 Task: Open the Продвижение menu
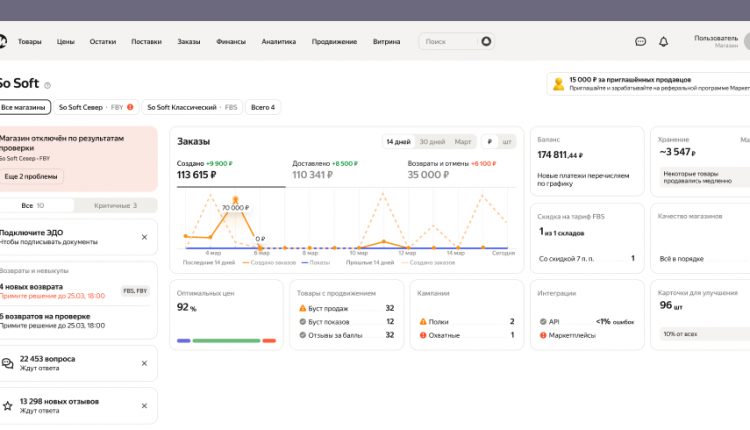[334, 42]
